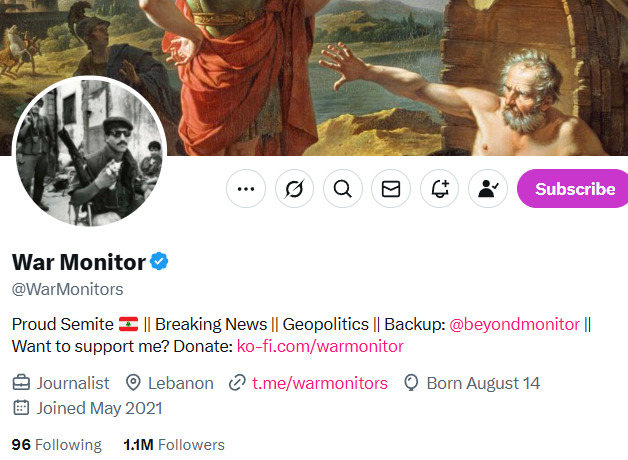The width and height of the screenshot is (628, 460).
Task: View the 1.1M Followers list
Action: [x=174, y=445]
